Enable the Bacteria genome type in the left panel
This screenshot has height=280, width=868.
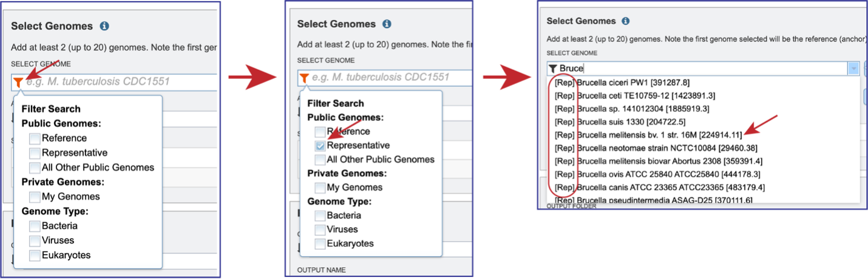[35, 226]
